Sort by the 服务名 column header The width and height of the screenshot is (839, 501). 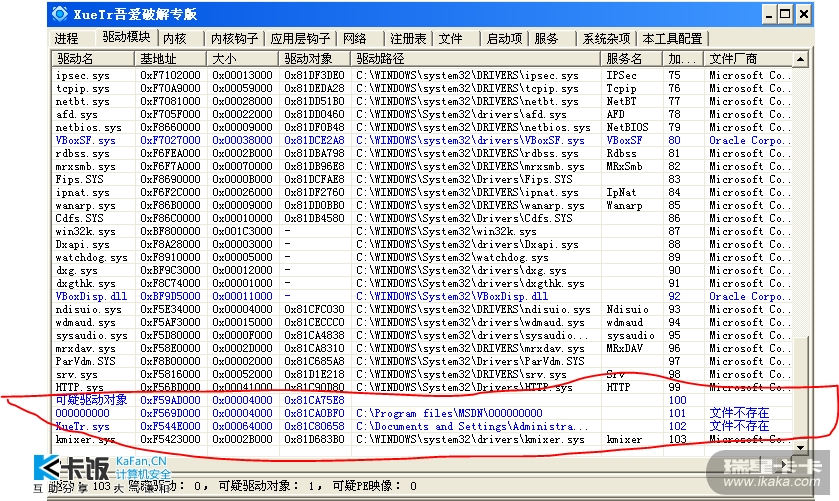tap(631, 59)
